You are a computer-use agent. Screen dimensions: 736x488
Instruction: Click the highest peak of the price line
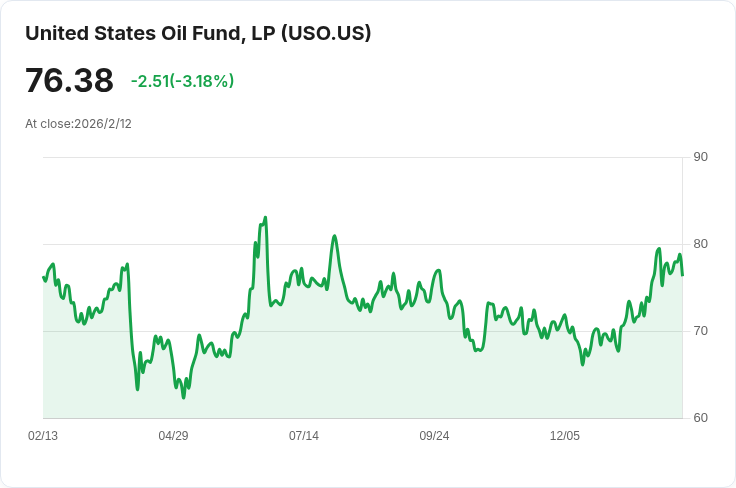(265, 217)
